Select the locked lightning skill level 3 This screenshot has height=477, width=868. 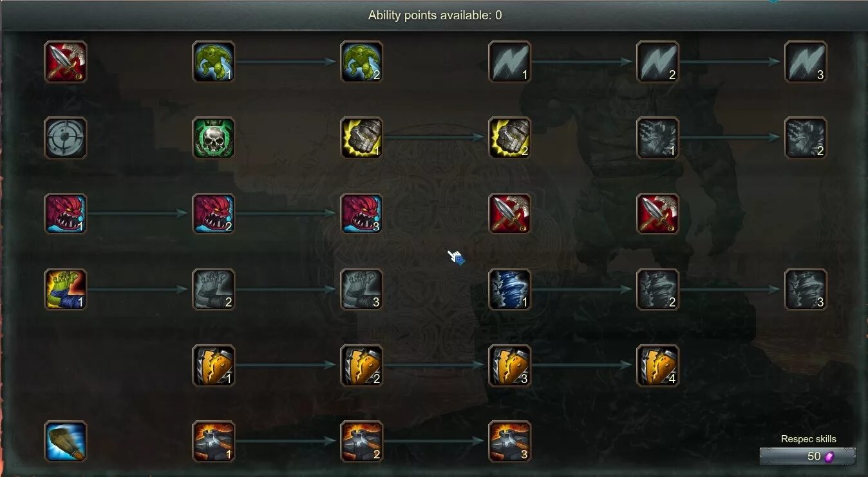pyautogui.click(x=806, y=62)
